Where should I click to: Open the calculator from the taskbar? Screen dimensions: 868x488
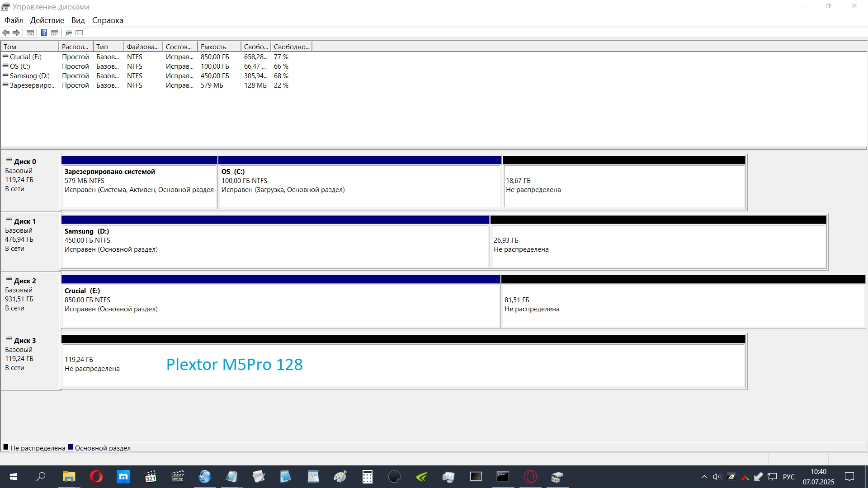point(367,477)
